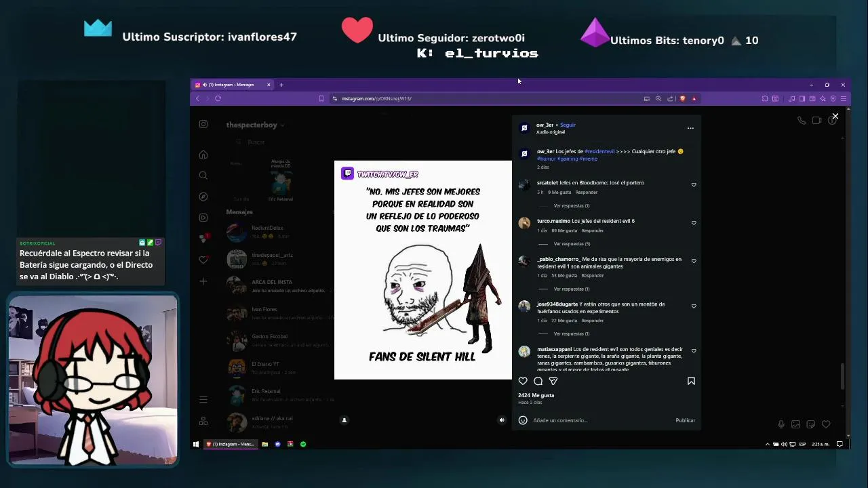This screenshot has height=488, width=868.
Task: Go back in the browser
Action: click(x=197, y=98)
